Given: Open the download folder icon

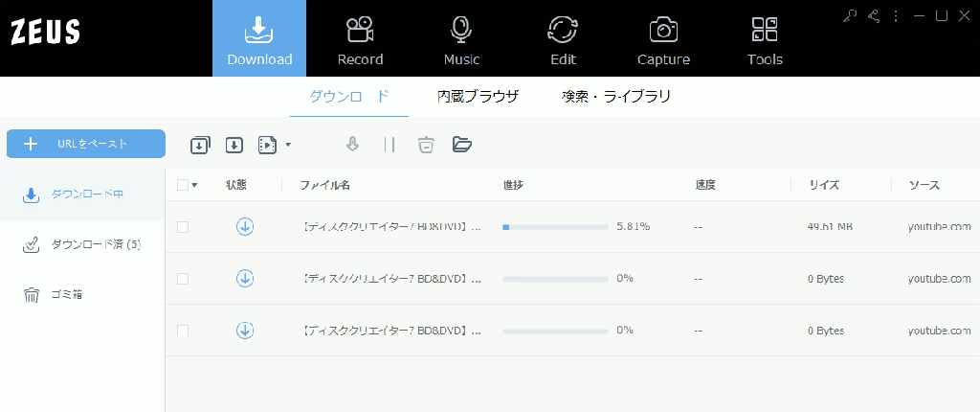Looking at the screenshot, I should click(462, 145).
